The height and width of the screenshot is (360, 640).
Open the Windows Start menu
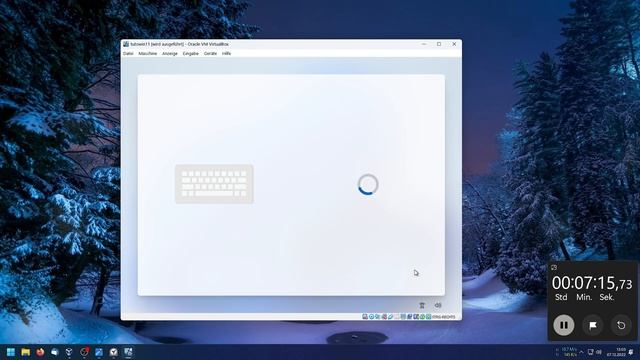point(11,352)
